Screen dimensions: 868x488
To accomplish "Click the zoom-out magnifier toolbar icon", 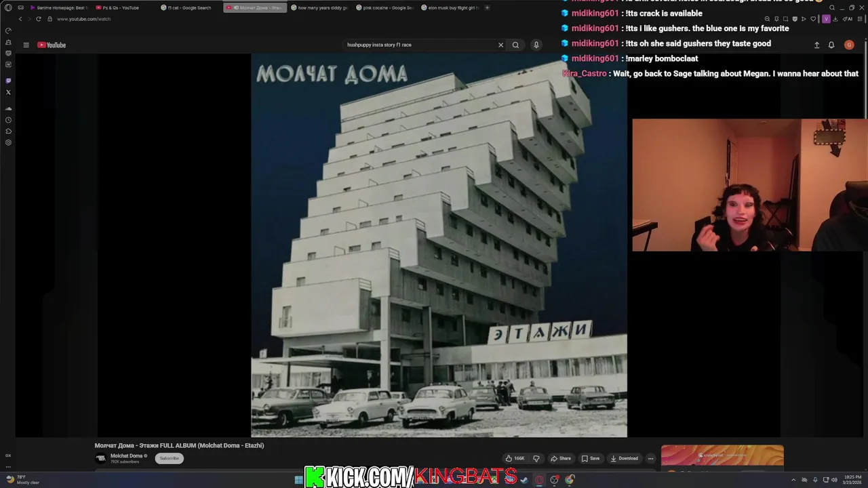I will point(767,19).
